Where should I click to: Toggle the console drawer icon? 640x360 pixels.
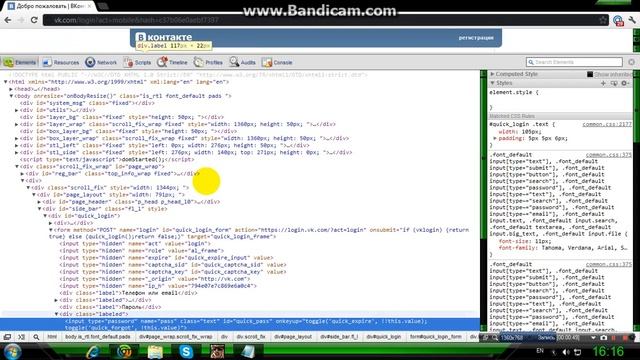(x=22, y=337)
